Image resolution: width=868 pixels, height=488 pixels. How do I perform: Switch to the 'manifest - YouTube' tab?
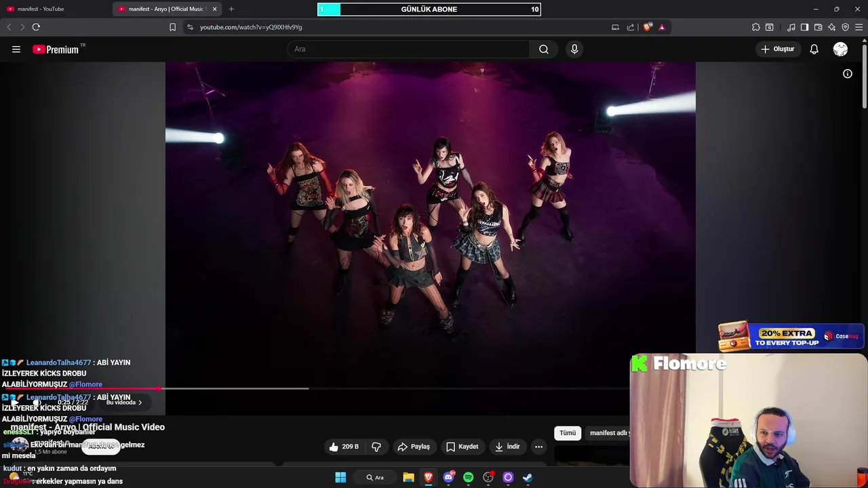click(56, 9)
